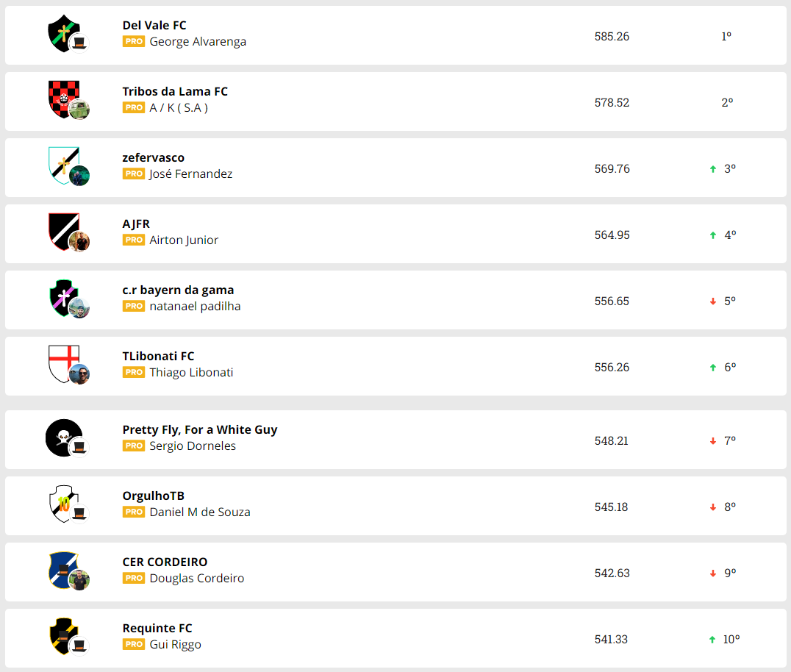The image size is (791, 672).
Task: Open the Pretty Fly, For a White Guy team
Action: point(200,430)
